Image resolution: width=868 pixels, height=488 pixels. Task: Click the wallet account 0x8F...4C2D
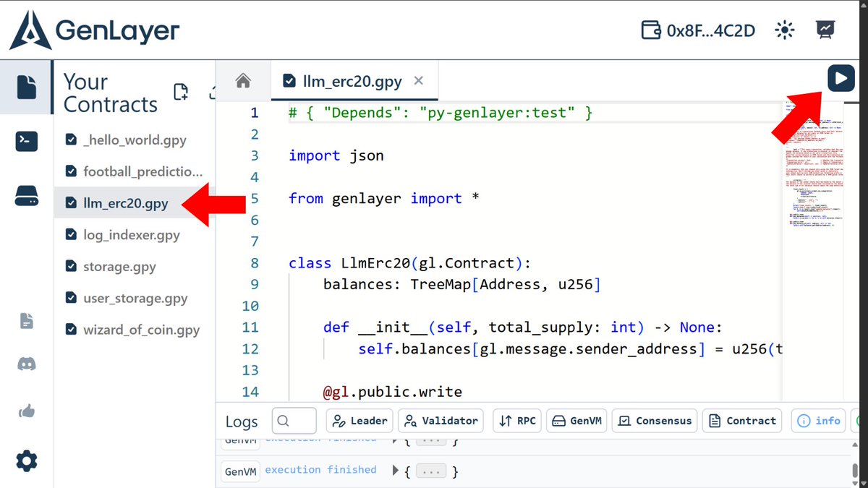(698, 30)
